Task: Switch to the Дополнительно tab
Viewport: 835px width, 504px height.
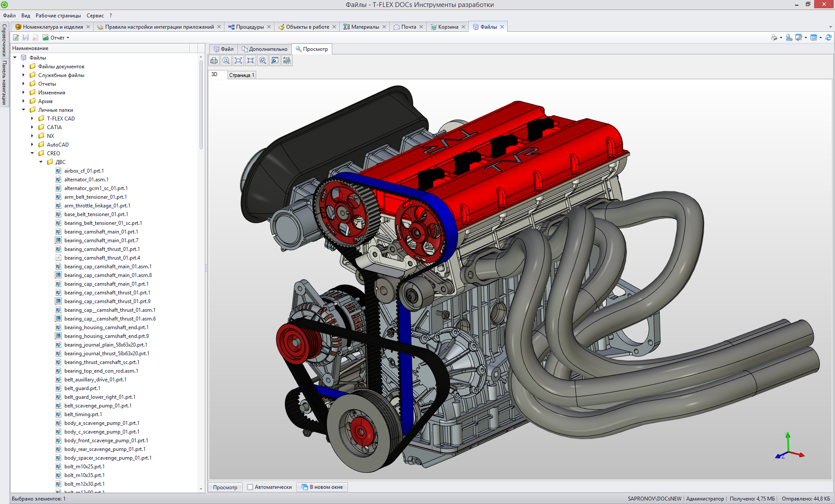Action: [264, 49]
